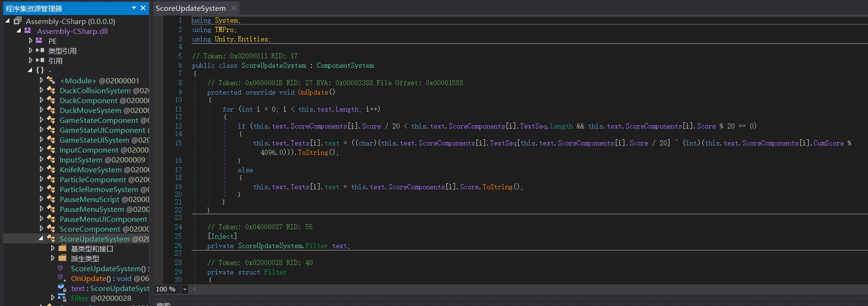868x306 pixels.
Task: Close the ScoreUpdateSystem tab
Action: pos(234,8)
